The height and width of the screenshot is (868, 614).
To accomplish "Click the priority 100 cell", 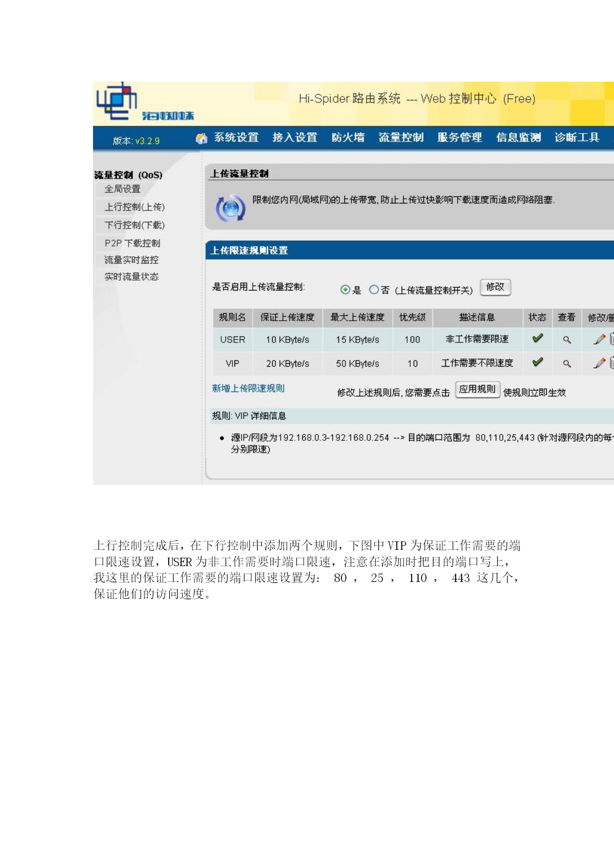I will pyautogui.click(x=413, y=339).
